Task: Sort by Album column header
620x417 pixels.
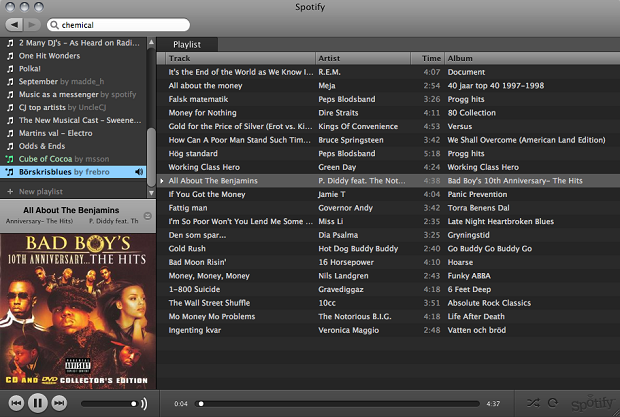Action: tap(532, 58)
